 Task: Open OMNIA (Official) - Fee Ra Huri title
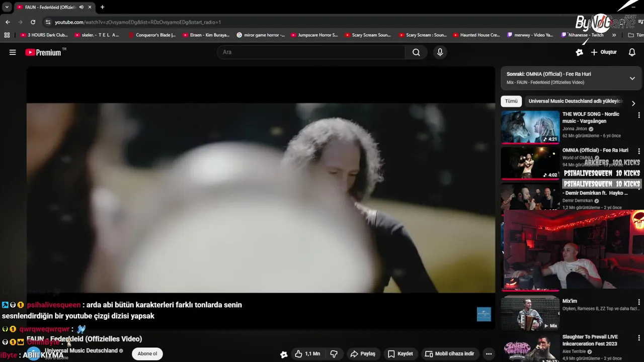tap(595, 150)
